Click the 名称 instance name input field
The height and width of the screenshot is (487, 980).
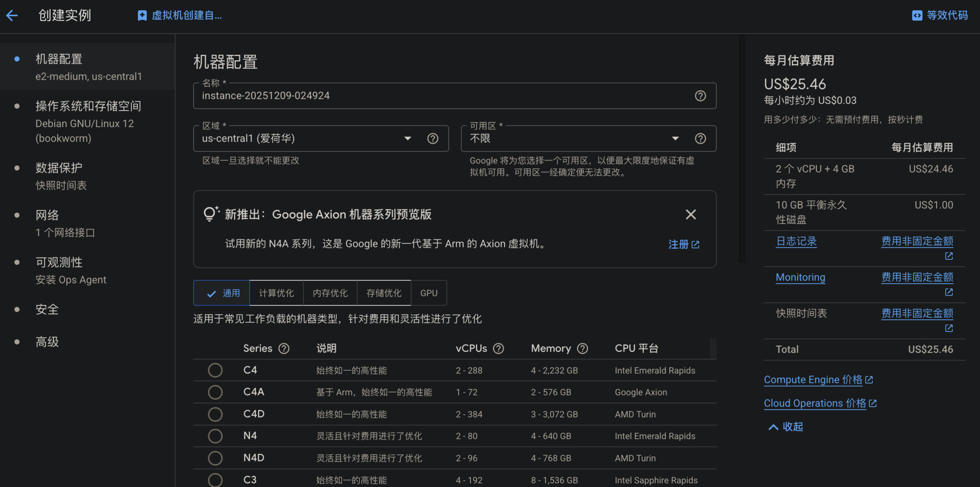(x=439, y=96)
